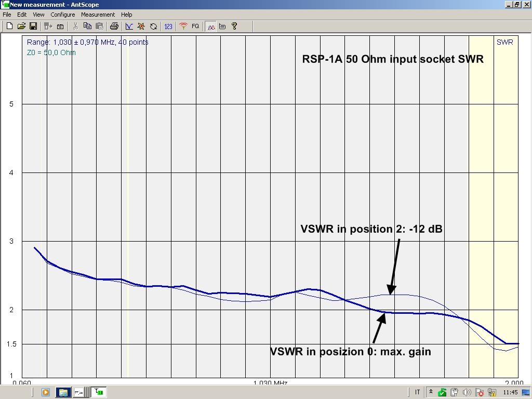
Task: Click the safely remove hardware tray icon
Action: [x=454, y=392]
